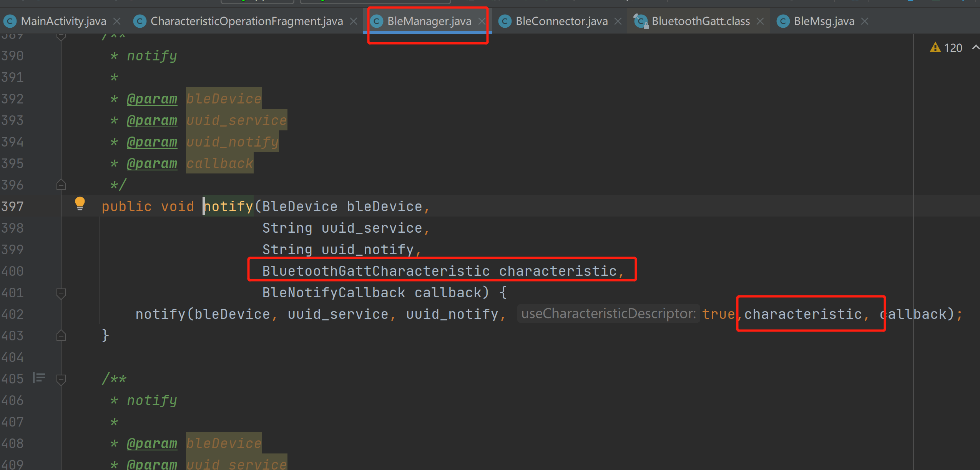Click the warning triangle showing 120 problems

point(935,47)
